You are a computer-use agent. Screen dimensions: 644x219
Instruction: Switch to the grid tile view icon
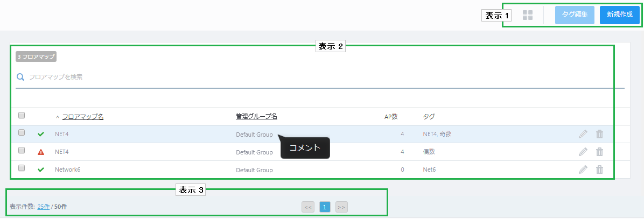(528, 15)
